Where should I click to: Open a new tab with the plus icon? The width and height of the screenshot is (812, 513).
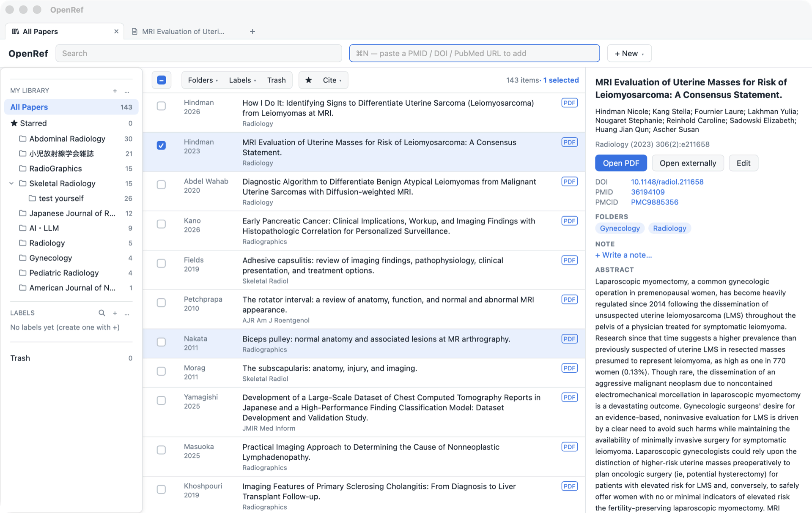pos(252,32)
